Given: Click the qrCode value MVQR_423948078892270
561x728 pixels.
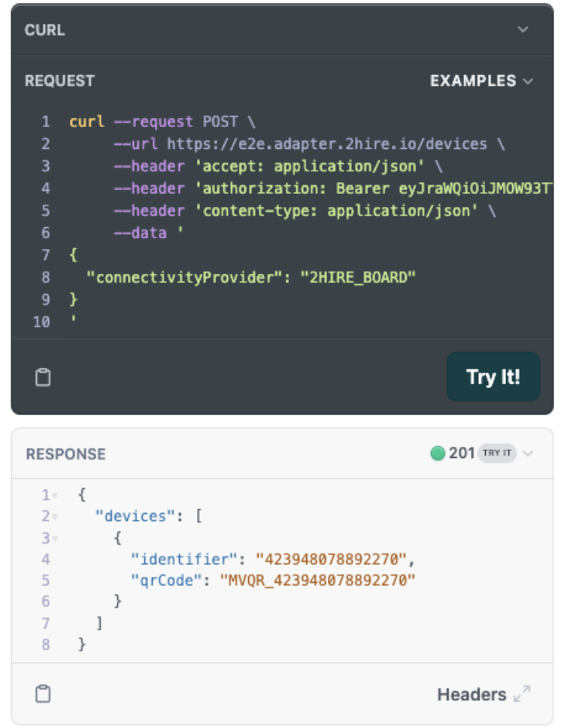Looking at the screenshot, I should 317,581.
